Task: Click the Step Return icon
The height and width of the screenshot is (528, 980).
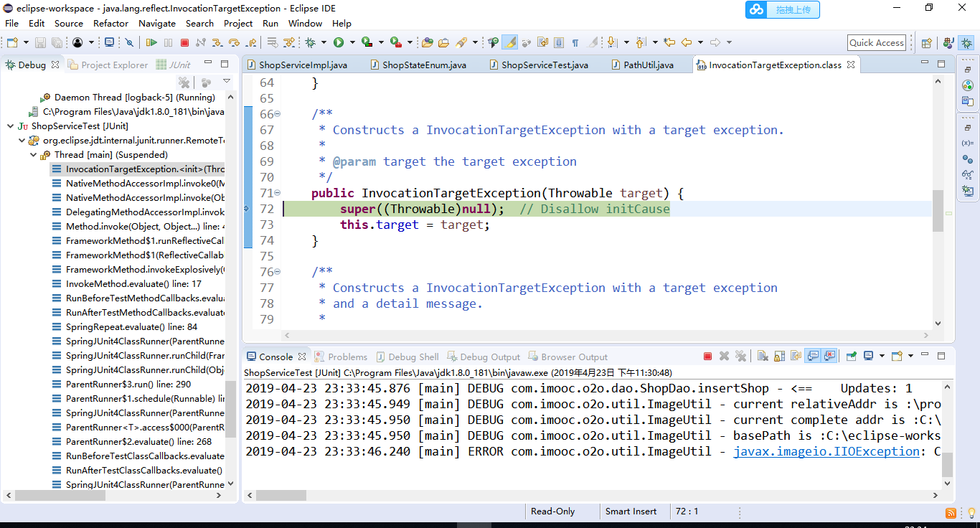Action: pos(251,42)
